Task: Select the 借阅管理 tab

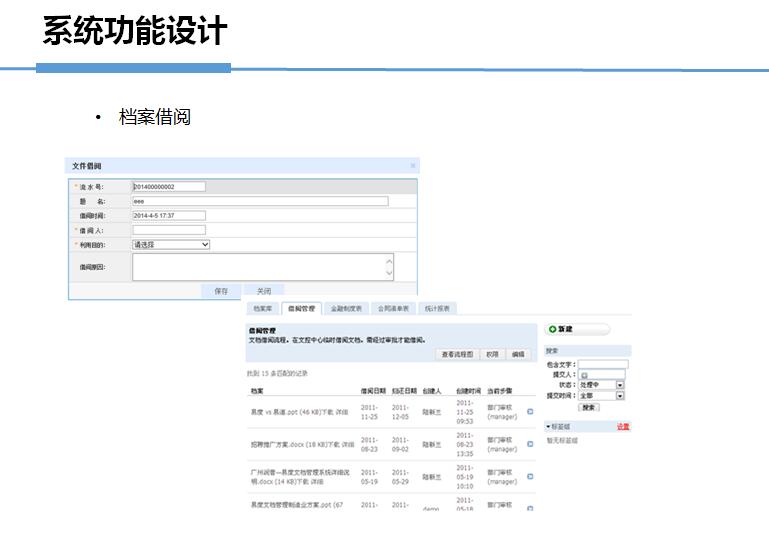Action: click(x=301, y=309)
